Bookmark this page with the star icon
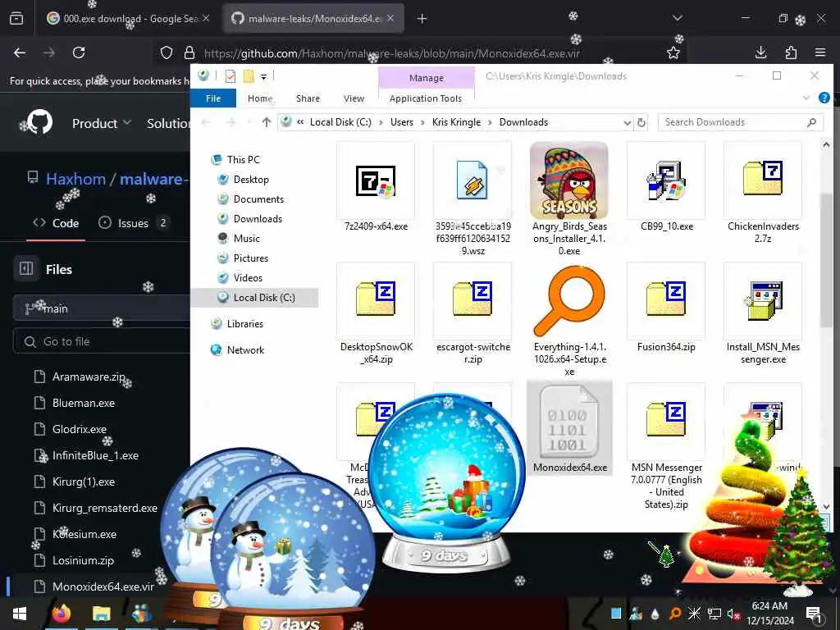This screenshot has height=630, width=840. pyautogui.click(x=673, y=52)
